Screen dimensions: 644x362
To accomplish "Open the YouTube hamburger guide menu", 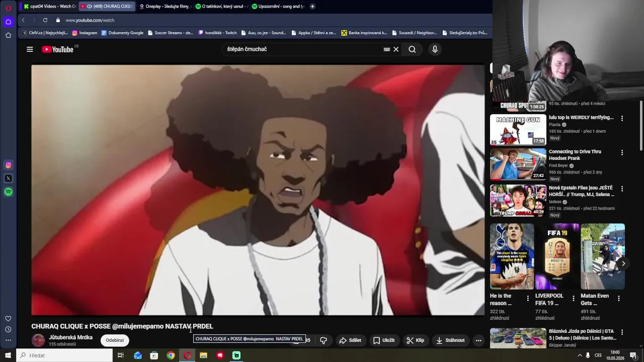I will tap(30, 49).
